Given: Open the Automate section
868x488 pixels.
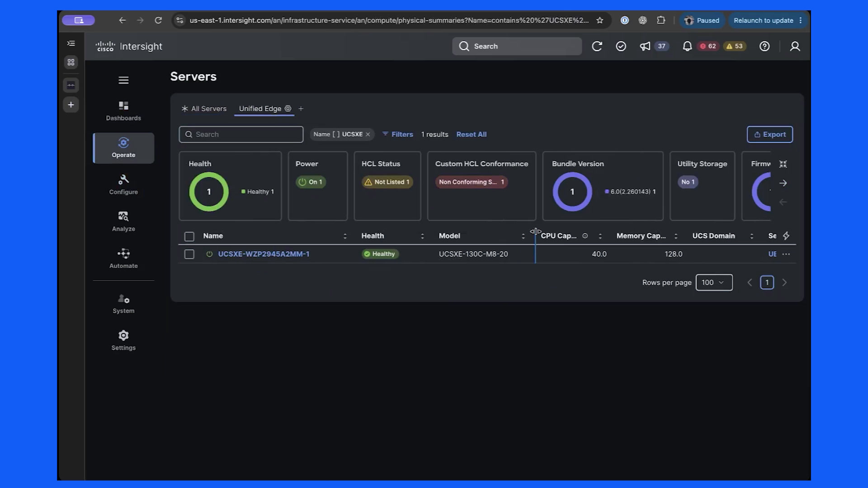Looking at the screenshot, I should pyautogui.click(x=123, y=258).
